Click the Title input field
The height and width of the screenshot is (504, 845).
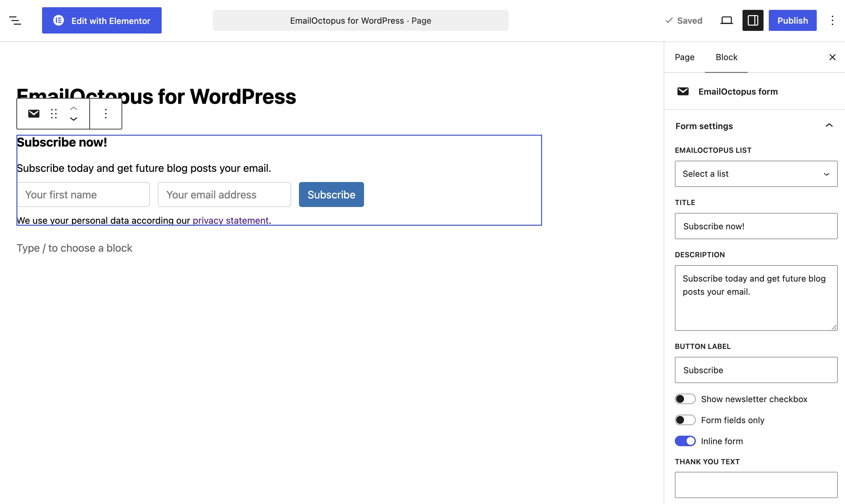pyautogui.click(x=756, y=226)
